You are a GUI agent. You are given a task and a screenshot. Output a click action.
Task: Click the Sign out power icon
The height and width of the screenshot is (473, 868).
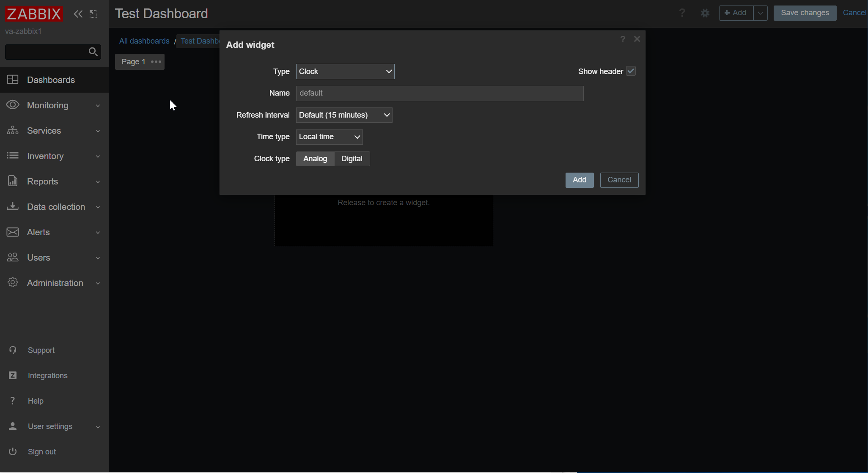pos(13,451)
